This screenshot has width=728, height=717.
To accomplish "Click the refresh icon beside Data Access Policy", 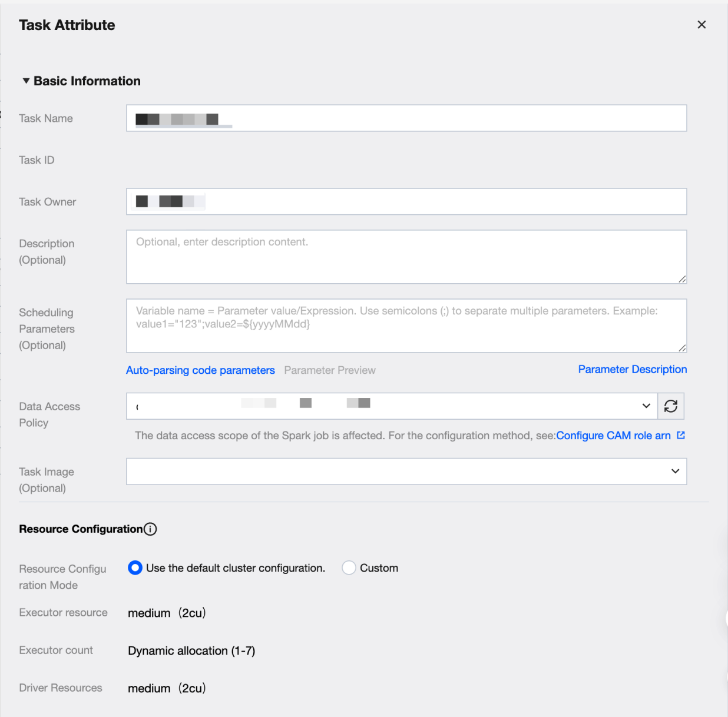I will tap(671, 406).
